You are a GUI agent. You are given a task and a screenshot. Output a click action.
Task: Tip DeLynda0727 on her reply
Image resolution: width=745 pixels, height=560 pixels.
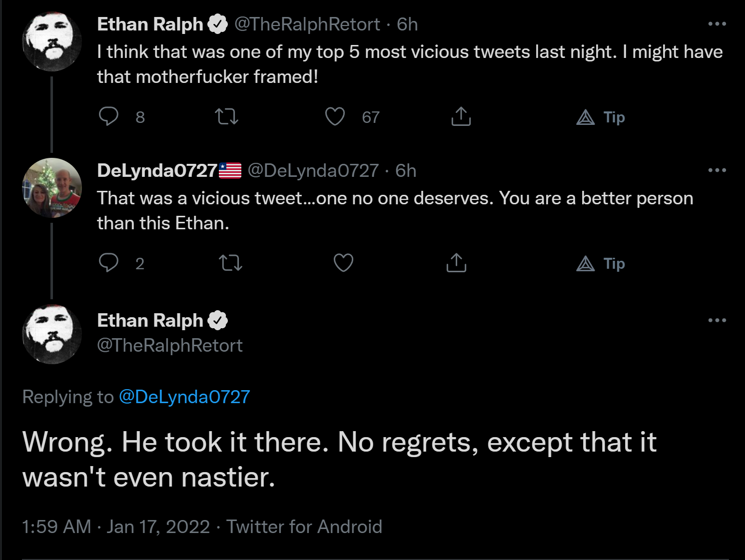pos(601,264)
